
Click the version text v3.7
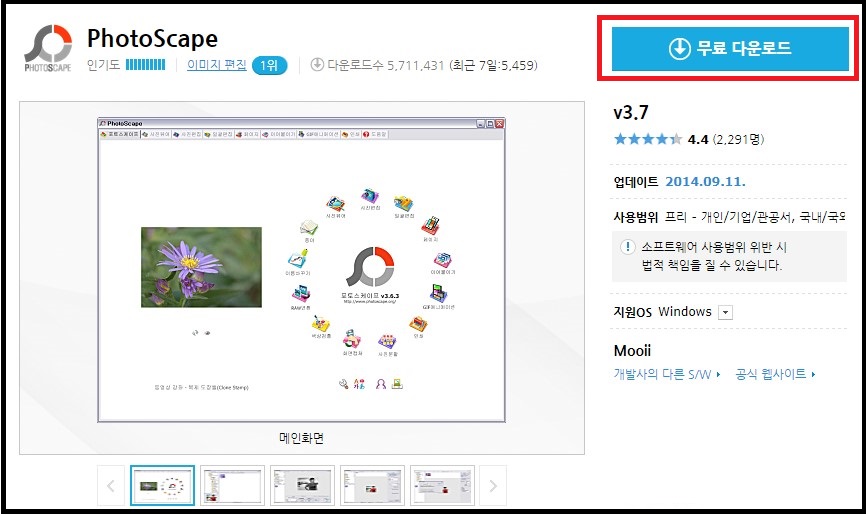pos(631,113)
